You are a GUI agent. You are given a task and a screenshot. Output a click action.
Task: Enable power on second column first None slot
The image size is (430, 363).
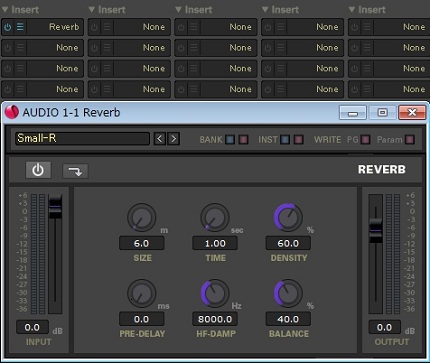[x=94, y=27]
